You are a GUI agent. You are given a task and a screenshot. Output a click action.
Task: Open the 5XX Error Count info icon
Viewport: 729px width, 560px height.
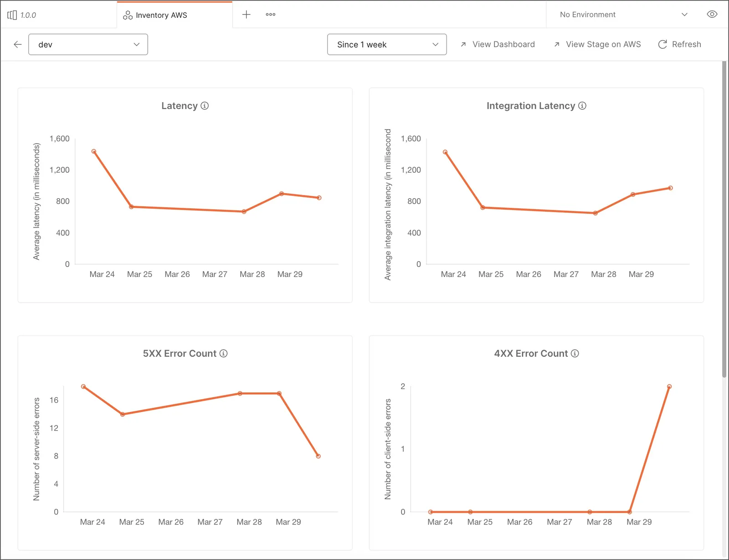click(223, 354)
